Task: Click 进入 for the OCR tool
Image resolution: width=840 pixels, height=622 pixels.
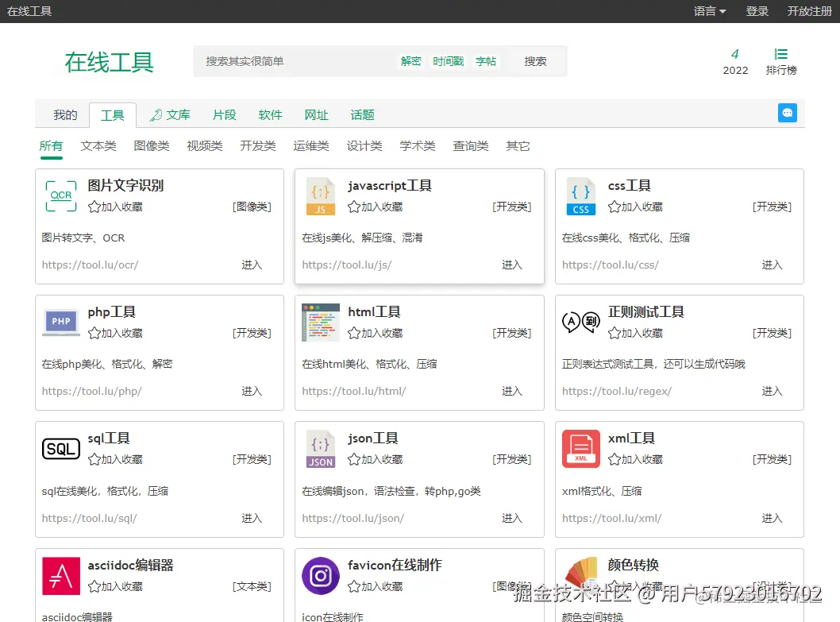Action: (x=251, y=265)
